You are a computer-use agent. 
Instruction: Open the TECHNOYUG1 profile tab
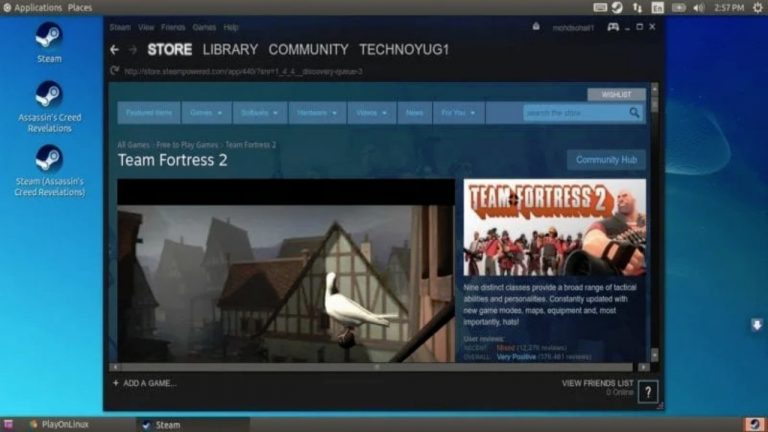click(x=404, y=49)
